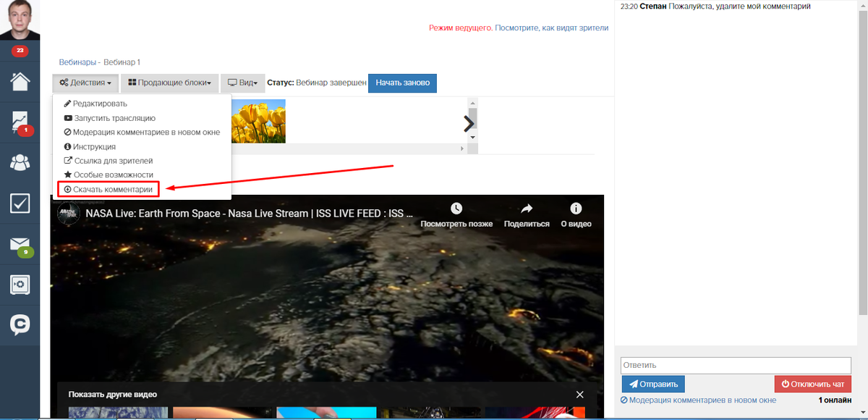Open moderation link below chat input
The image size is (868, 420).
coord(698,400)
